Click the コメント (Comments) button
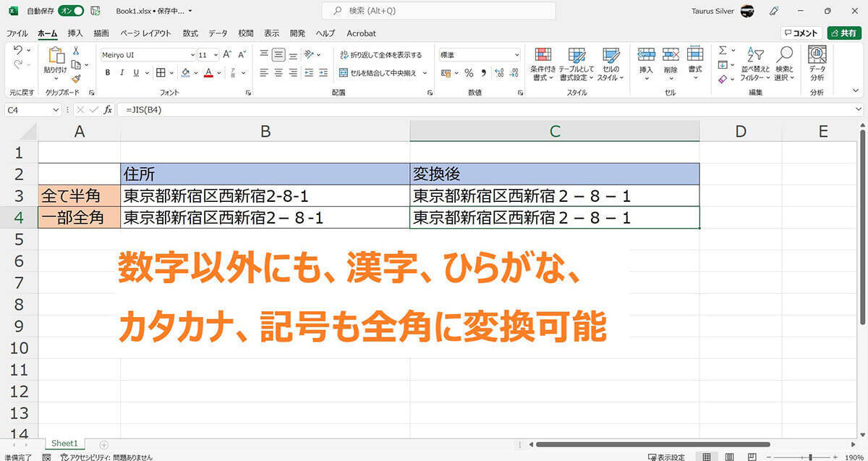The width and height of the screenshot is (868, 461). click(x=801, y=33)
